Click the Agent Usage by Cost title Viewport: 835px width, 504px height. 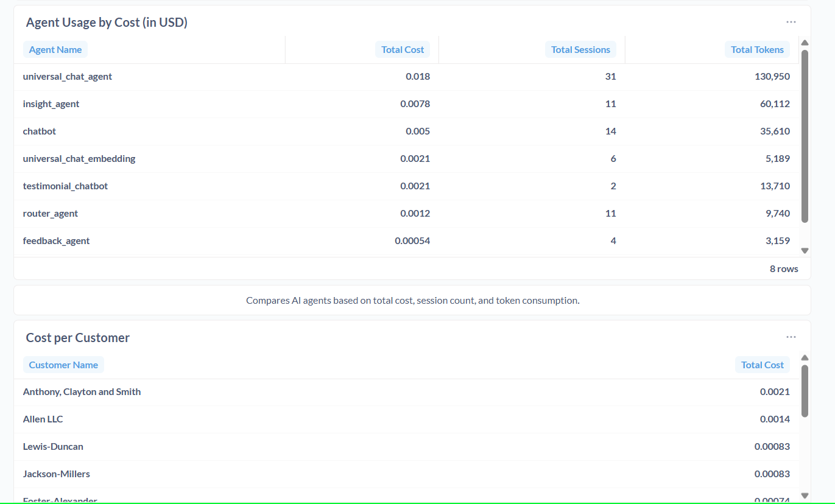coord(107,23)
